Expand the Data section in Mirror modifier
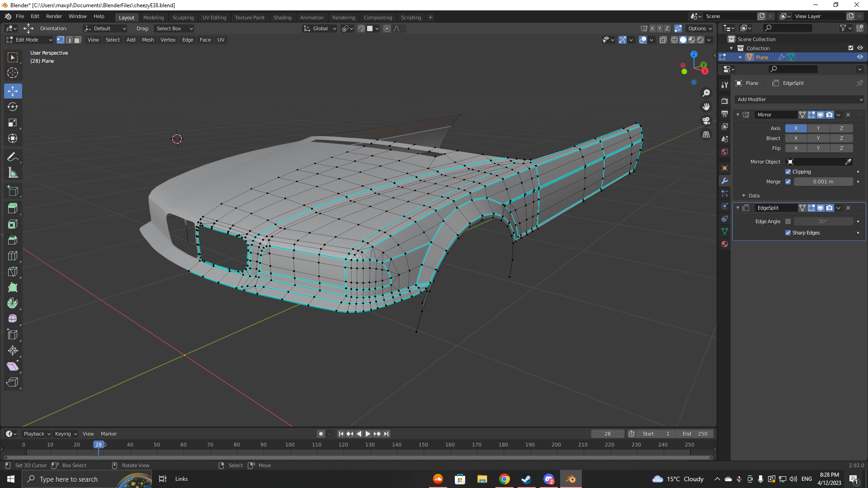This screenshot has height=488, width=868. pos(744,196)
